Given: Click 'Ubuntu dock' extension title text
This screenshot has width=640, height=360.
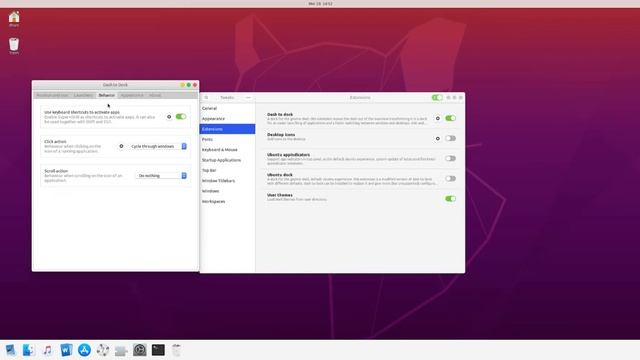Looking at the screenshot, I should click(x=280, y=175).
